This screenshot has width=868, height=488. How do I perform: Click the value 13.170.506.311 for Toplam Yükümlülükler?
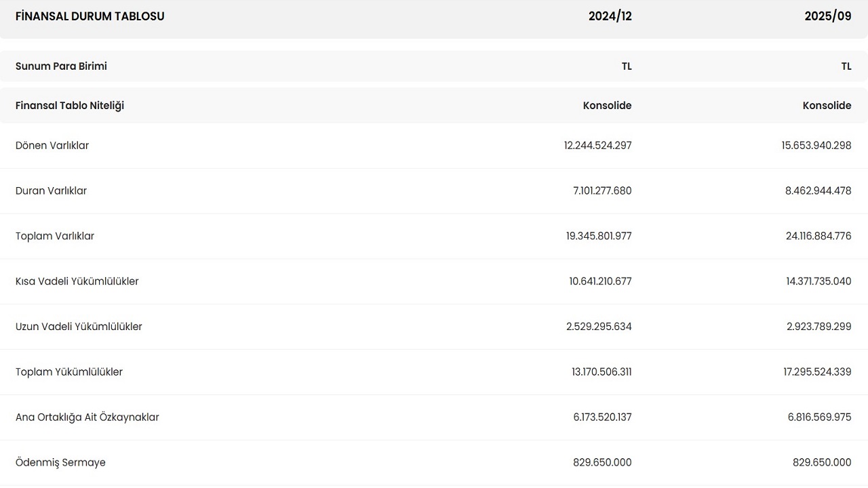coord(601,372)
